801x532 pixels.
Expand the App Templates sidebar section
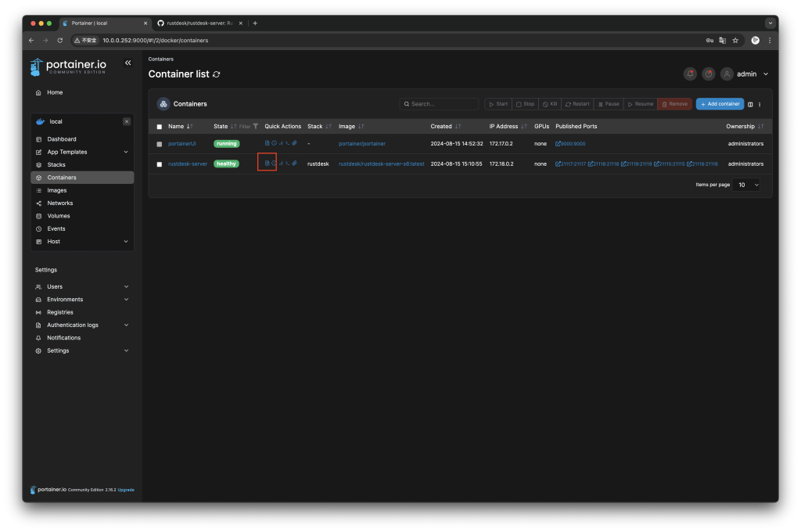tap(78, 152)
